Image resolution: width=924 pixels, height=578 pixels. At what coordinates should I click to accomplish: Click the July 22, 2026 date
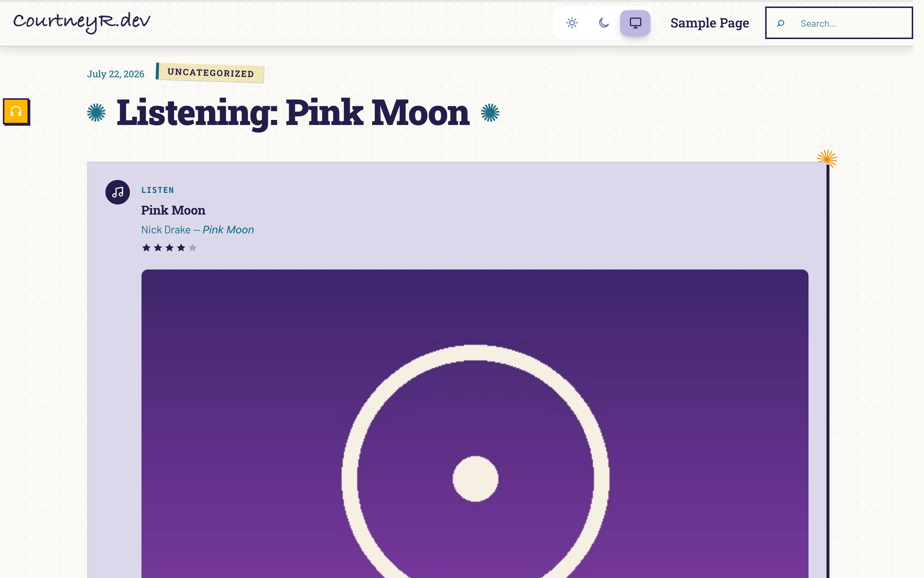[116, 74]
